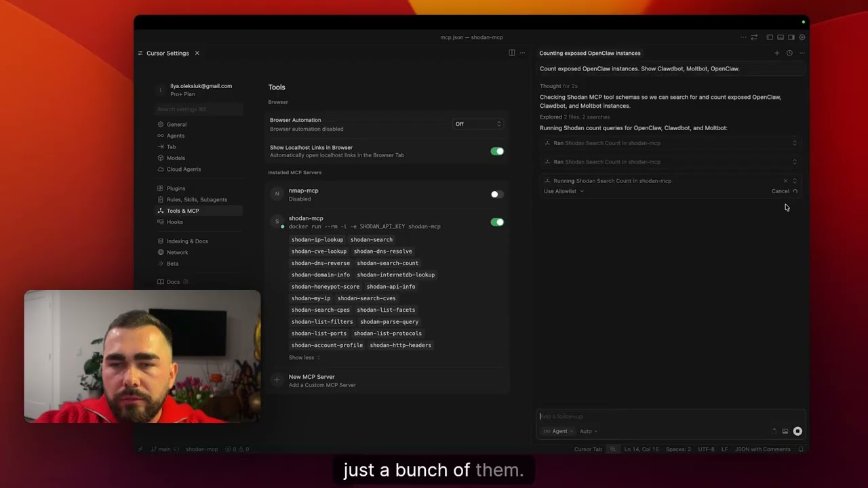Open Indexing & Docs settings

(199, 241)
